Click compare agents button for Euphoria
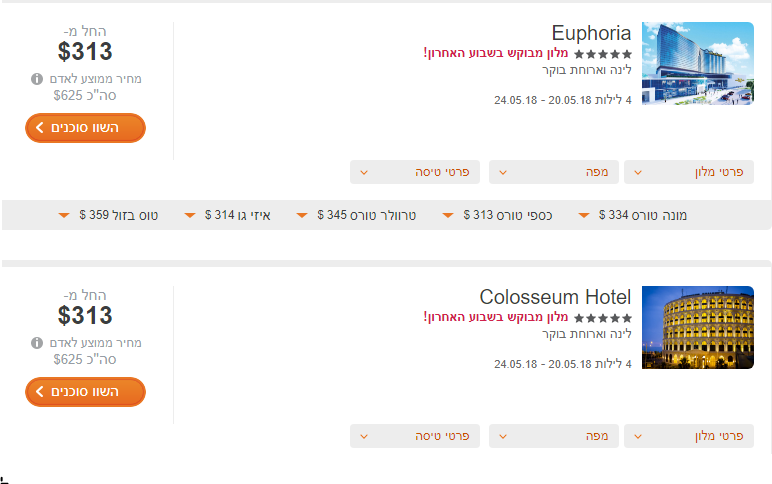The width and height of the screenshot is (772, 484). 85,128
